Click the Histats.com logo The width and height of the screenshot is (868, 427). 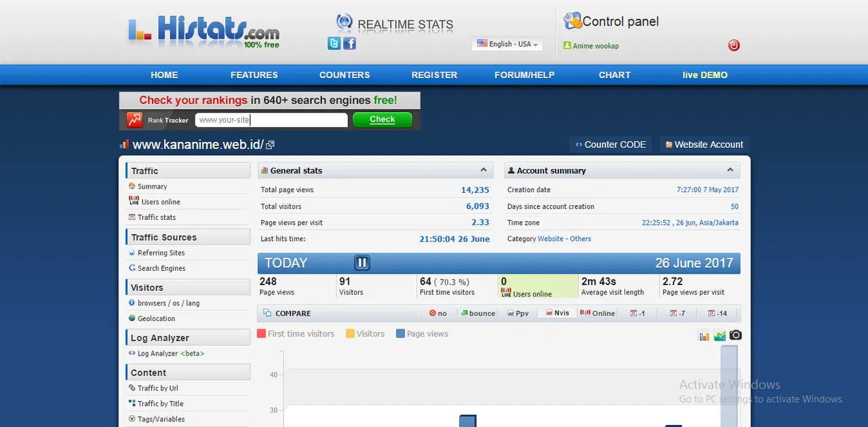203,31
